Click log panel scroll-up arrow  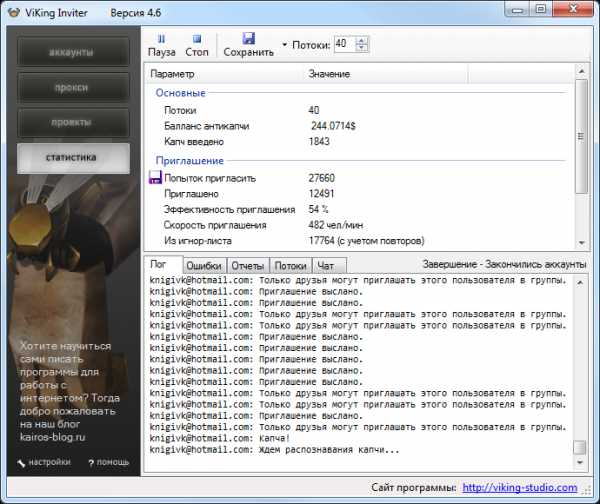click(x=580, y=282)
